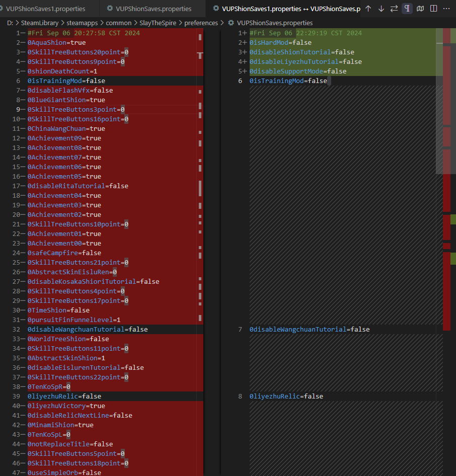Open the common breadcrumb
This screenshot has height=476, width=456.
[119, 23]
